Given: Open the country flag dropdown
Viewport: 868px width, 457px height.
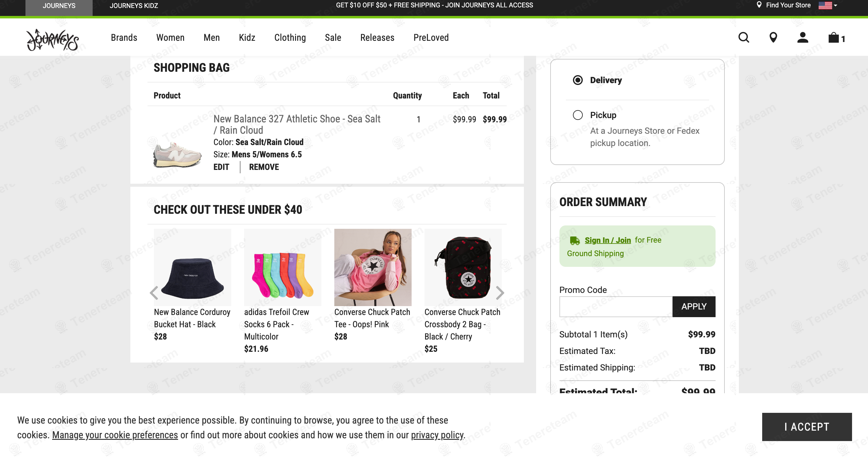Looking at the screenshot, I should click(828, 6).
